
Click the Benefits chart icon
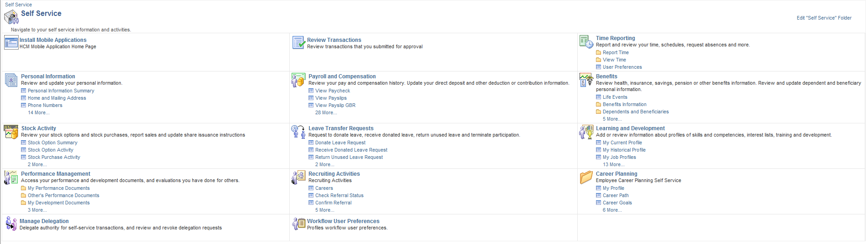coord(586,80)
